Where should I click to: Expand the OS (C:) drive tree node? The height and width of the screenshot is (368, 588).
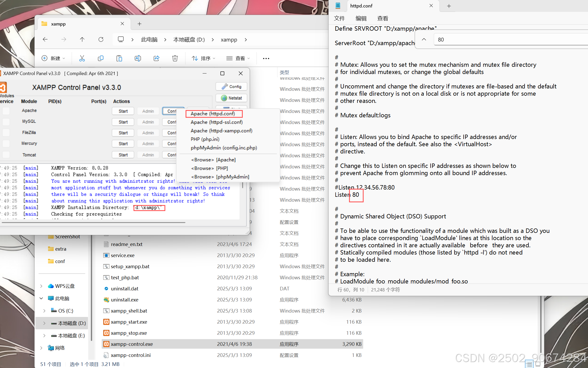tap(44, 311)
